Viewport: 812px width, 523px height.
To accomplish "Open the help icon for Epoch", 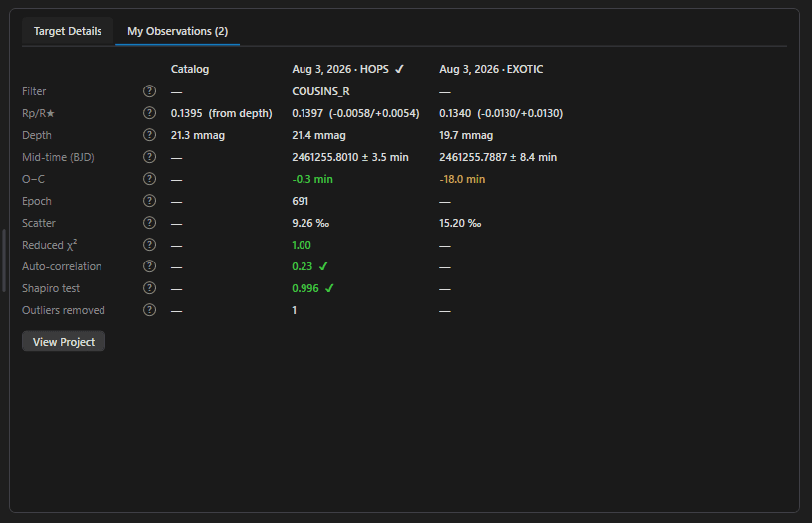I will 149,201.
